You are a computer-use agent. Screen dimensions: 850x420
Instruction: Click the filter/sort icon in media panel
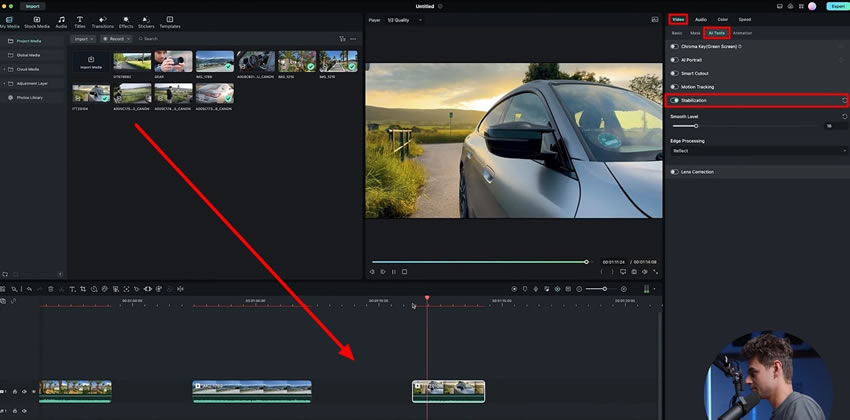342,39
